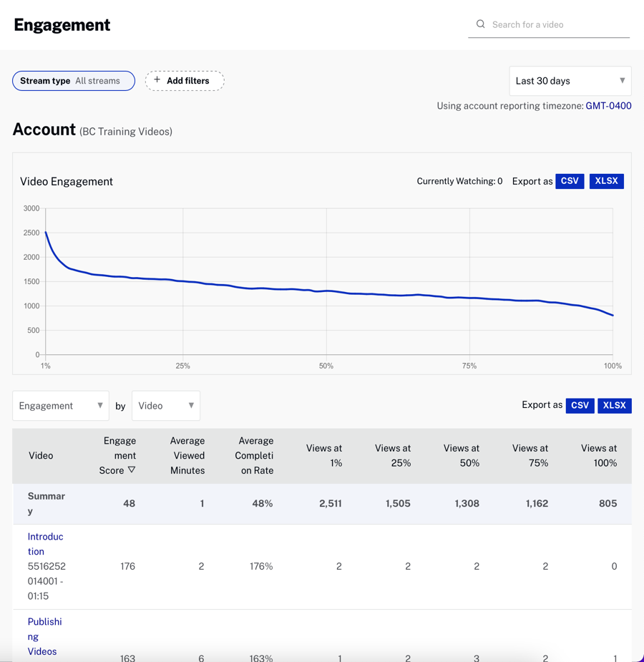Open the Engagement metric dropdown

57,405
